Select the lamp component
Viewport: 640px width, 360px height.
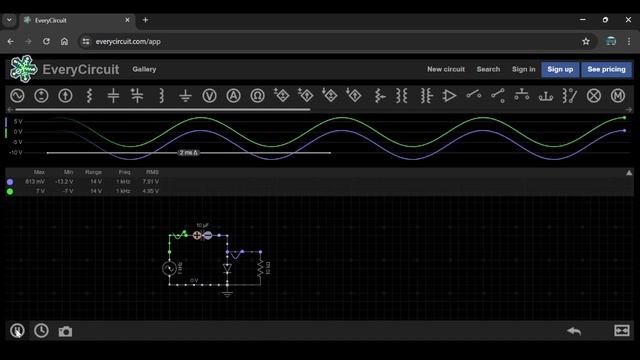(594, 96)
